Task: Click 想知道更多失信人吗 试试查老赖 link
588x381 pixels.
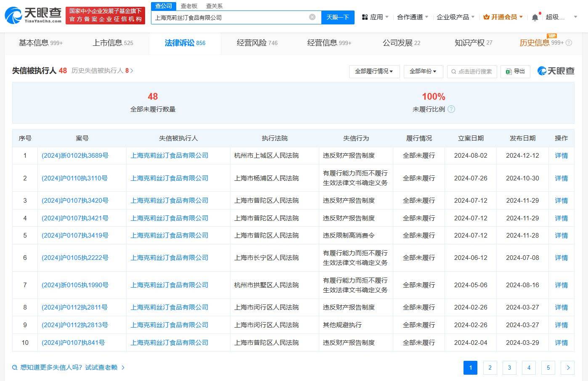Action: pos(69,368)
